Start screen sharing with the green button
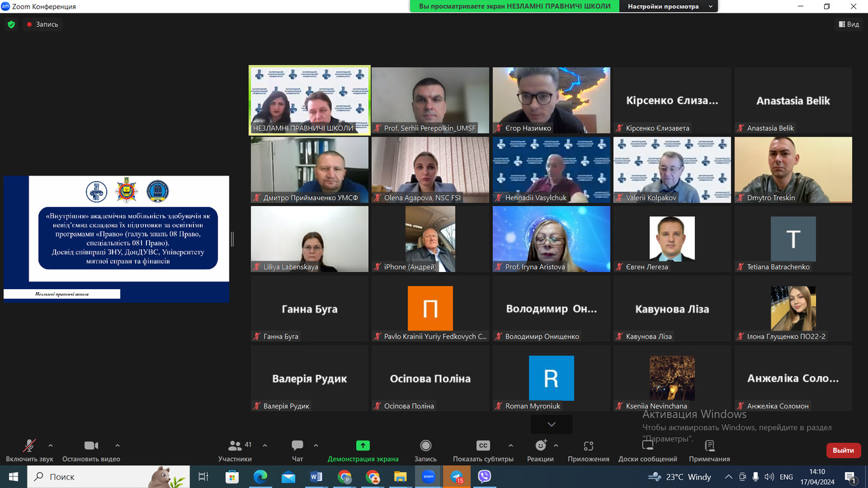The image size is (868, 488). pyautogui.click(x=362, y=451)
